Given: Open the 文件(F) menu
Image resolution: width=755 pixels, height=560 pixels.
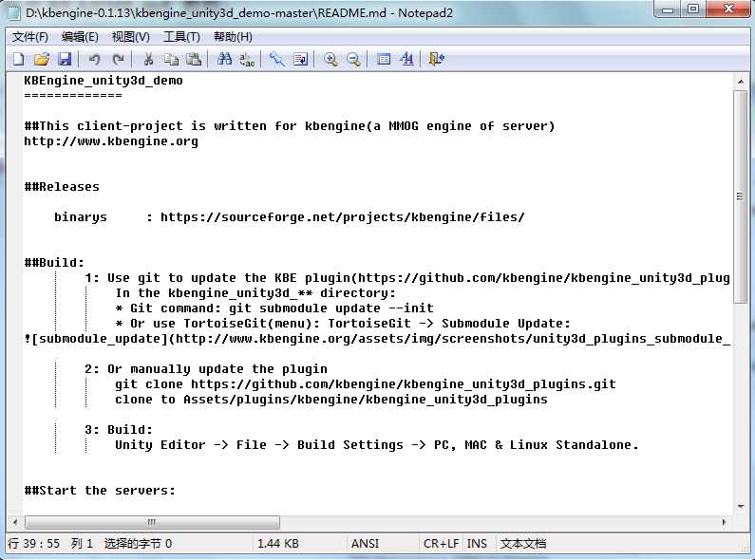Looking at the screenshot, I should click(x=29, y=37).
